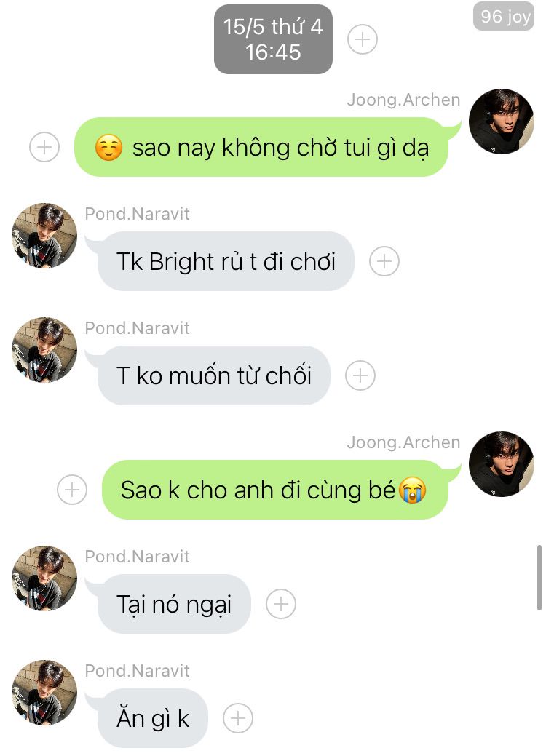Tap plus icon beside 'T ko muốn từ chối'
Viewport: 546px width, 756px height.
tap(360, 375)
